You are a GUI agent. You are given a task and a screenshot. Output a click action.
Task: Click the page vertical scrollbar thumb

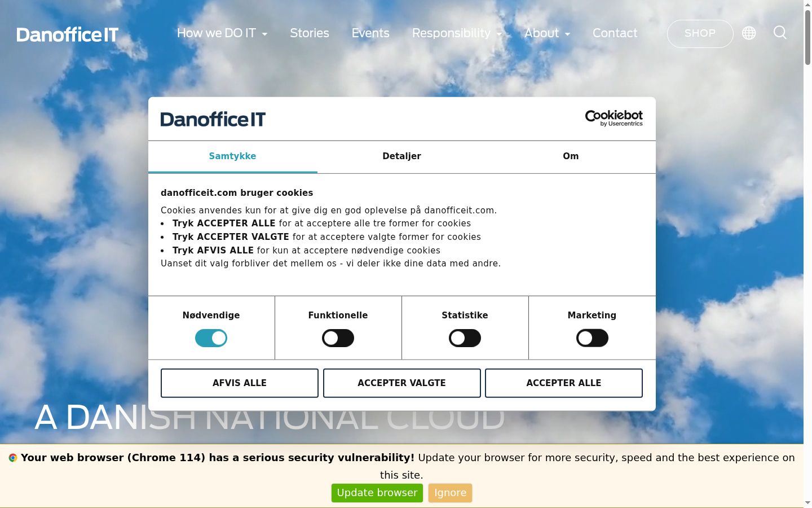[807, 37]
